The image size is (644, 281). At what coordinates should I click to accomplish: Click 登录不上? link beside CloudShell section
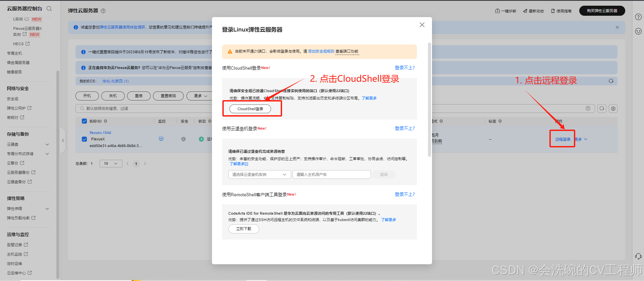pos(405,68)
